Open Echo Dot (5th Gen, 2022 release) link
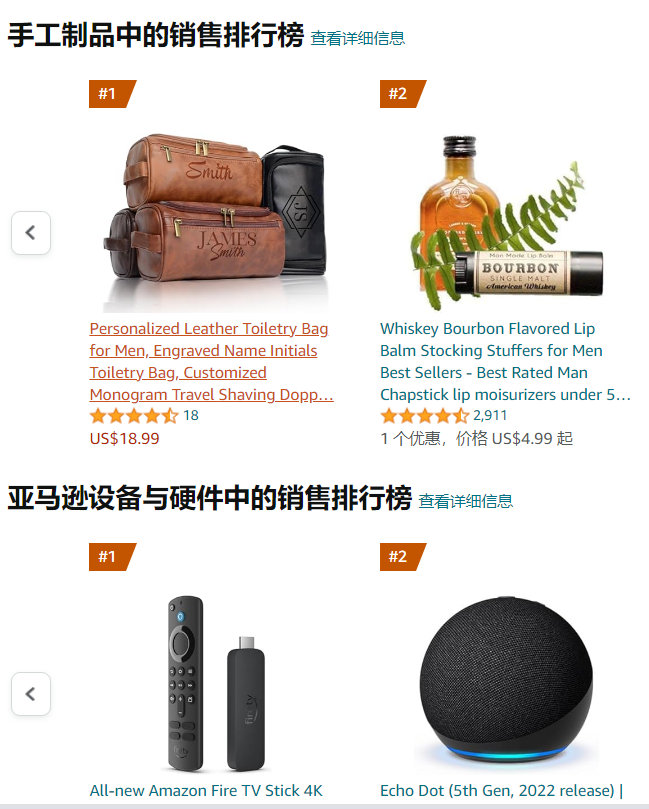The width and height of the screenshot is (649, 809). [502, 790]
